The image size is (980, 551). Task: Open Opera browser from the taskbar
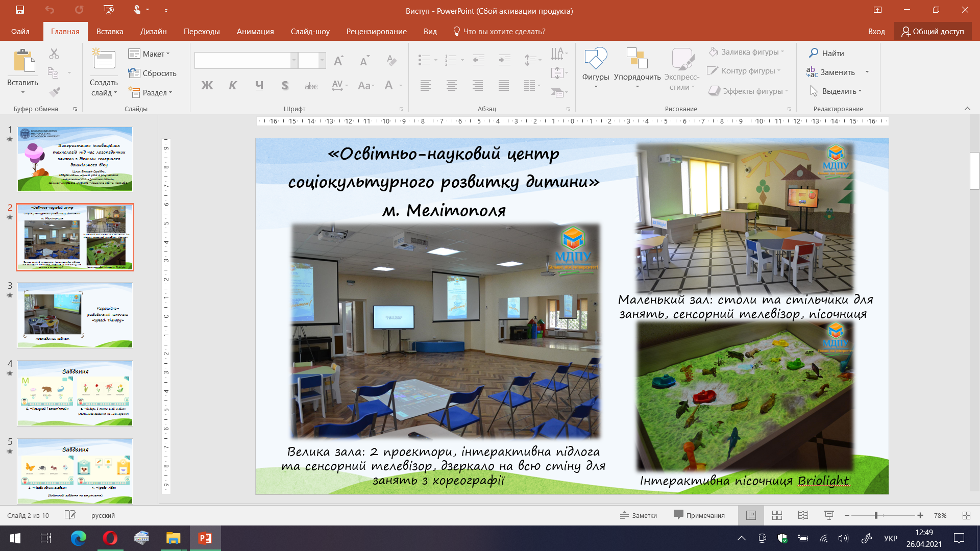pos(110,538)
